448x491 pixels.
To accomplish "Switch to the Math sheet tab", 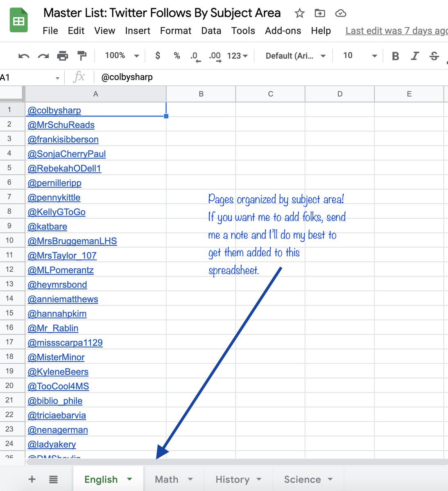I will point(167,479).
